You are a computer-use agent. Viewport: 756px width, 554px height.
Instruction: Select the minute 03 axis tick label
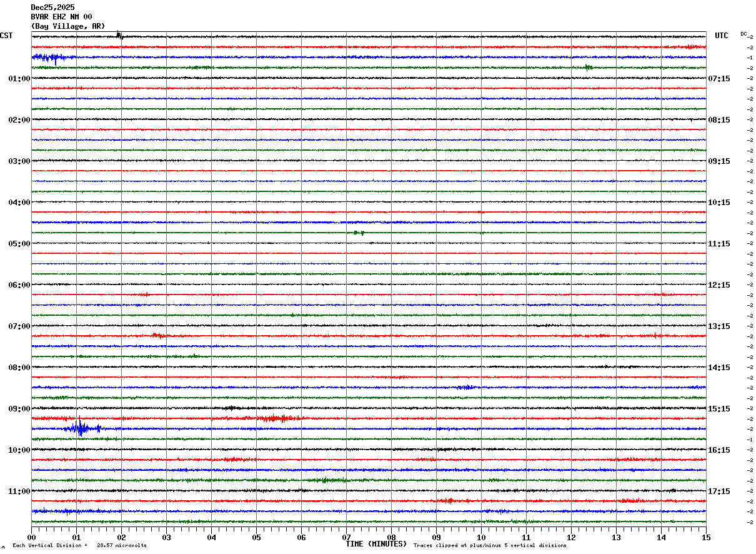click(x=166, y=537)
